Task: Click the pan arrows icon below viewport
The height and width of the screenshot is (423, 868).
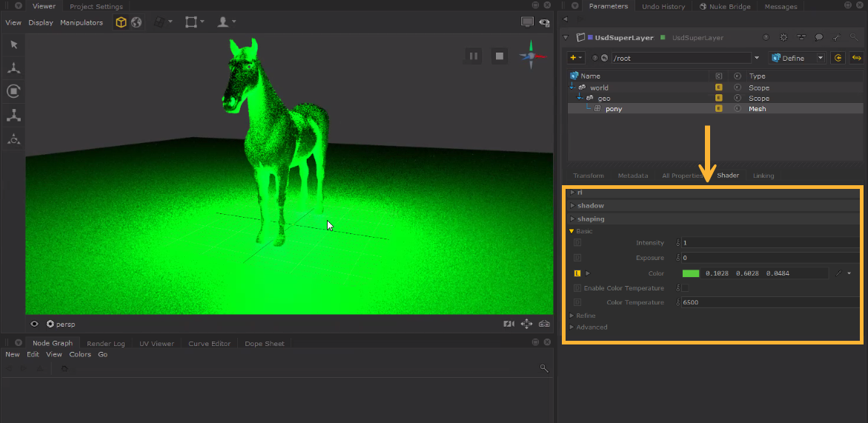Action: coord(526,324)
